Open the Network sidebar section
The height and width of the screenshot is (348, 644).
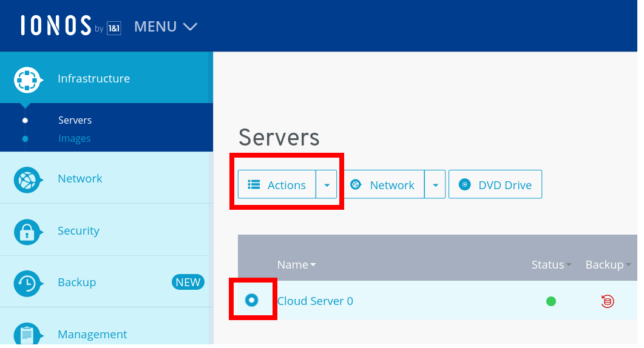tap(80, 178)
